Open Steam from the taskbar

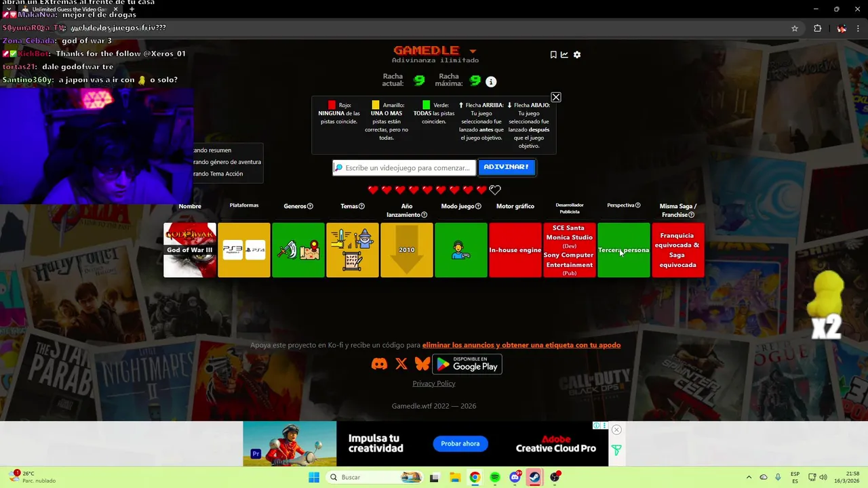(x=535, y=477)
